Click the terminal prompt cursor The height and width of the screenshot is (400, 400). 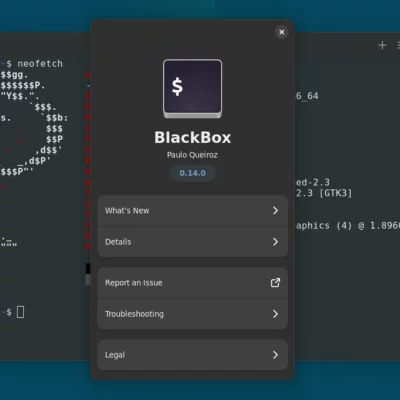20,312
